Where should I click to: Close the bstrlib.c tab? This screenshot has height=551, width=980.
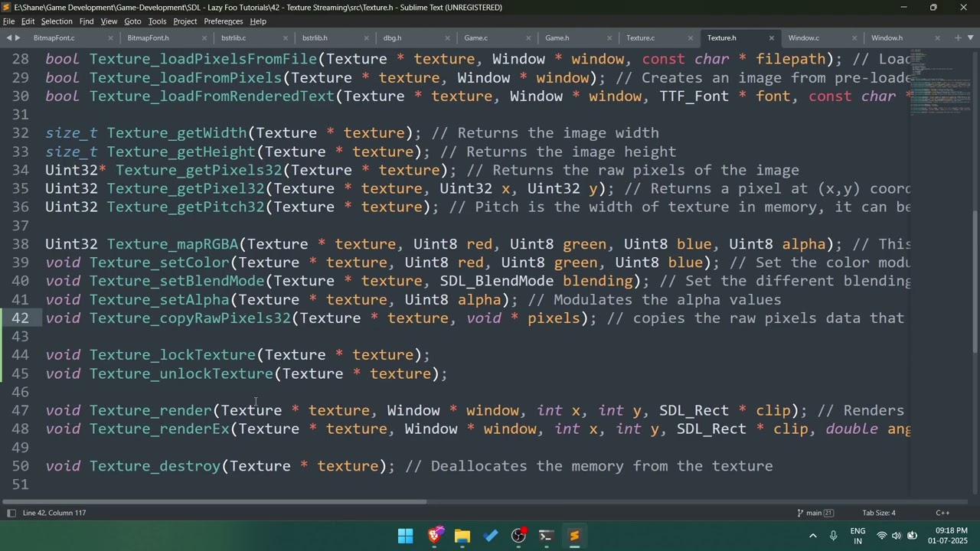(286, 37)
